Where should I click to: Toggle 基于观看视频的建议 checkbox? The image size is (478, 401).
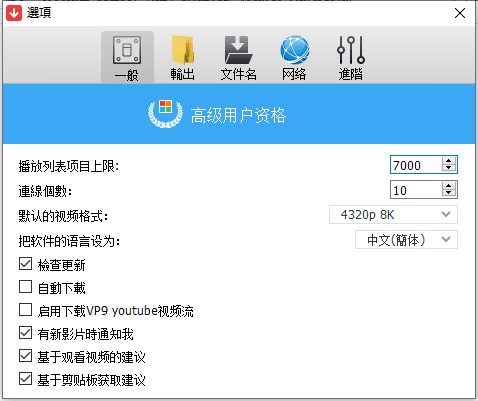coord(25,356)
